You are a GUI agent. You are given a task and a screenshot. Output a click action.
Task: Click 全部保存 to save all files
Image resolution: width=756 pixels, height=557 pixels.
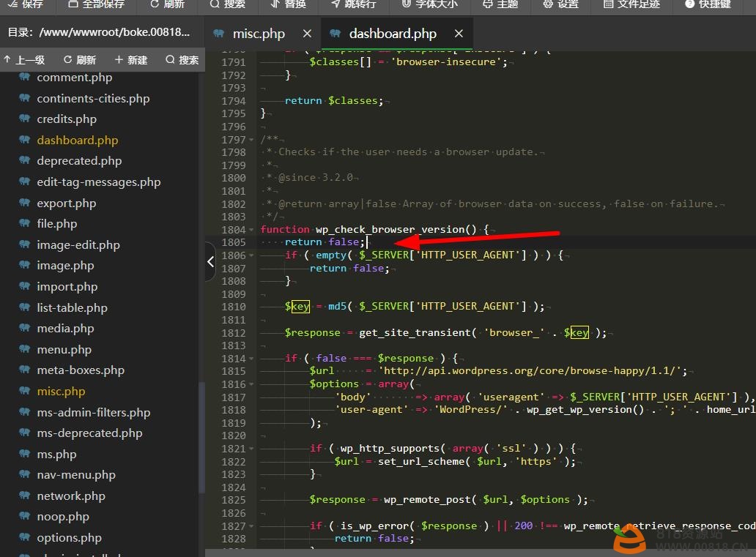(x=96, y=4)
